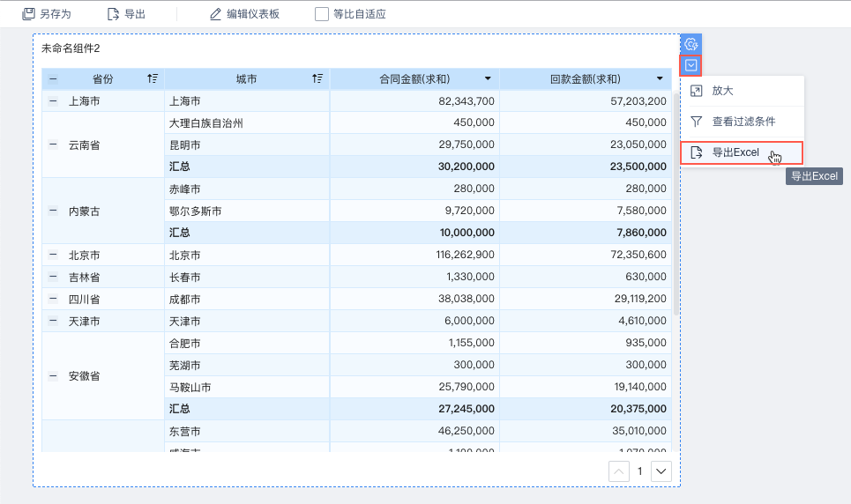Click the 内蒙古 汇总 subtotal label

180,233
